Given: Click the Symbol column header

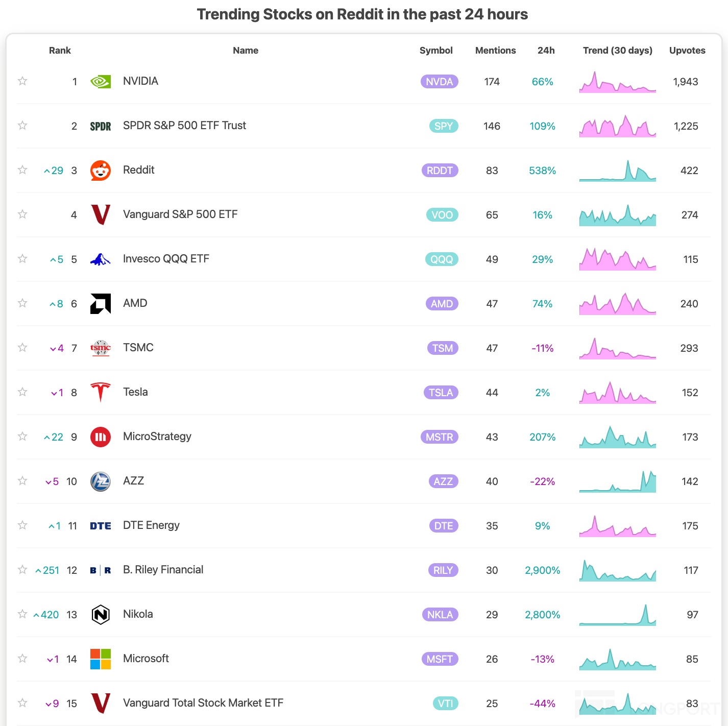Looking at the screenshot, I should click(x=436, y=51).
